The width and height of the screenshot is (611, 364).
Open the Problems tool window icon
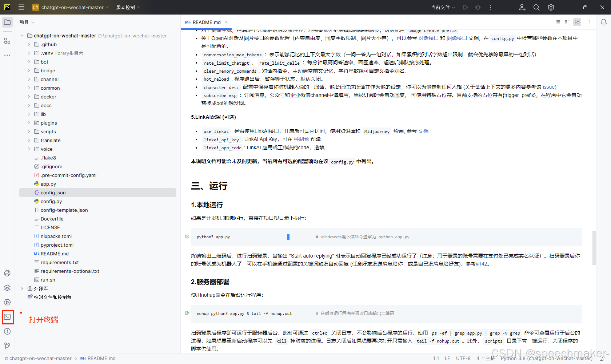pos(7,331)
